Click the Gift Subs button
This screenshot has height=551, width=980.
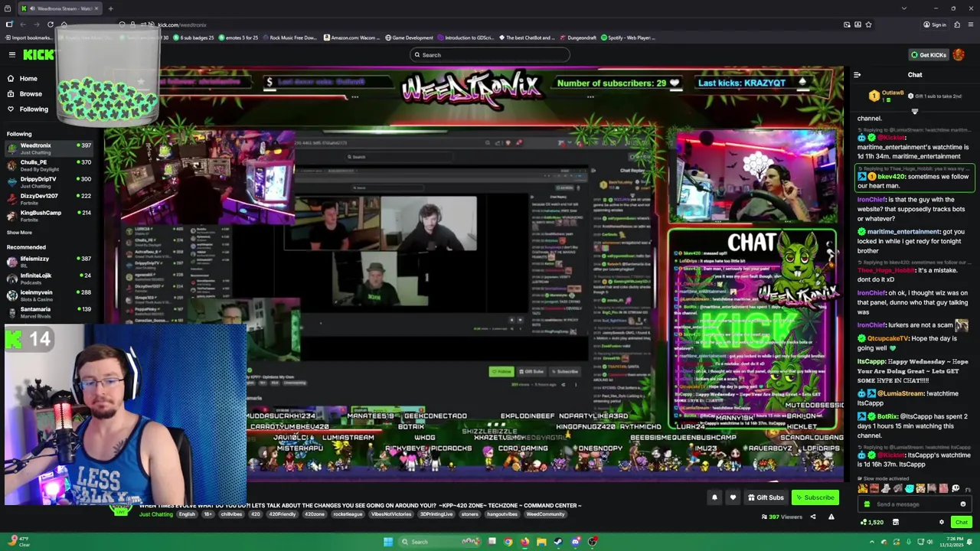point(766,497)
